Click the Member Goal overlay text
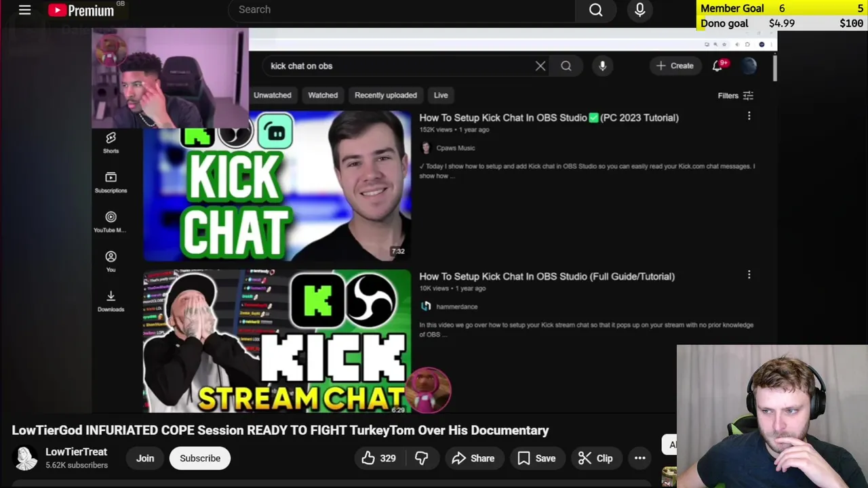 pyautogui.click(x=732, y=8)
